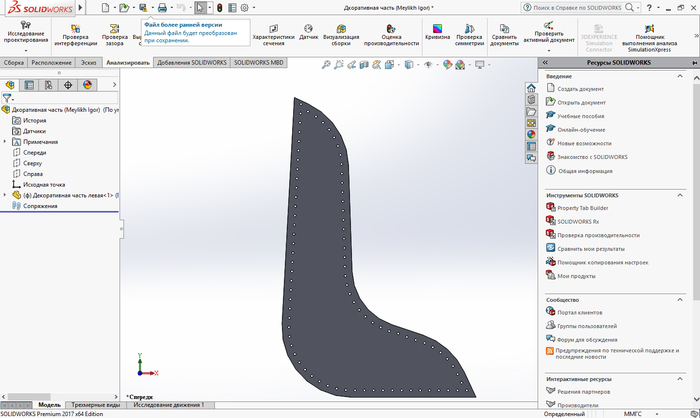Click the Создать документ link

click(580, 89)
